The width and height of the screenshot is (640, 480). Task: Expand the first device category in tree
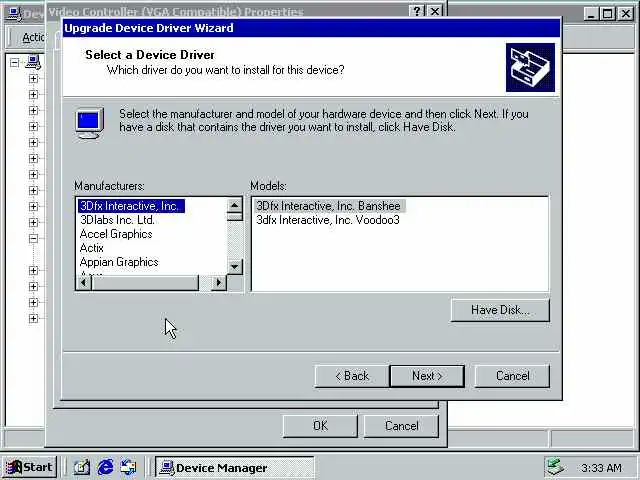point(33,78)
